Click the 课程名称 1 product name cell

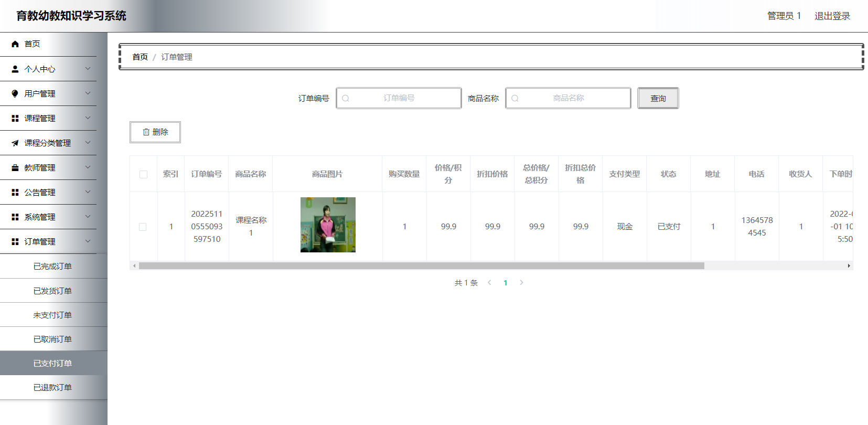pos(251,227)
